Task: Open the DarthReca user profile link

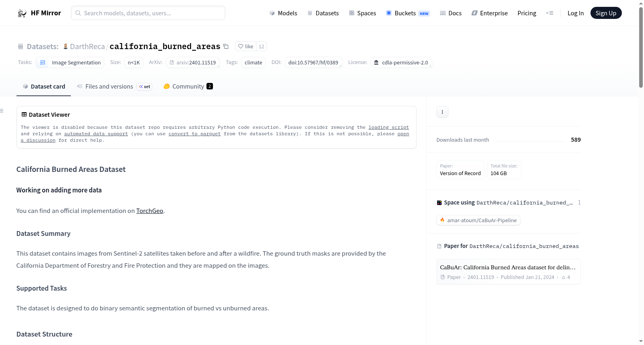Action: tap(87, 47)
